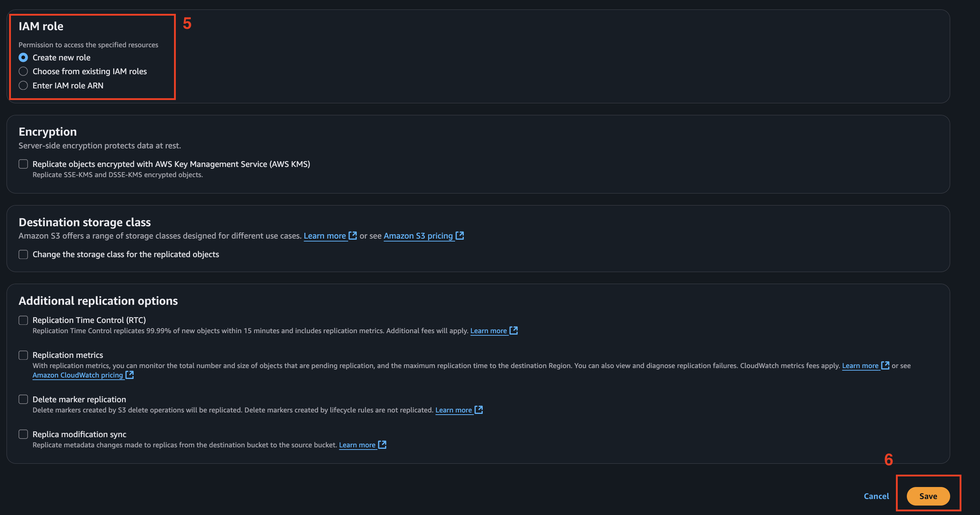Open the Amazon CloudWatch pricing link
This screenshot has height=515, width=980.
pyautogui.click(x=78, y=375)
